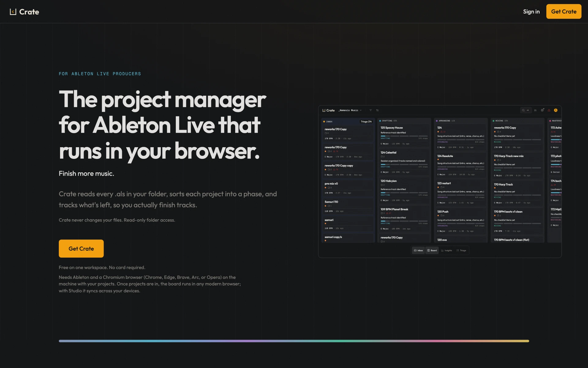
Task: Click the green dot beside MIXING heading
Action: click(x=493, y=121)
